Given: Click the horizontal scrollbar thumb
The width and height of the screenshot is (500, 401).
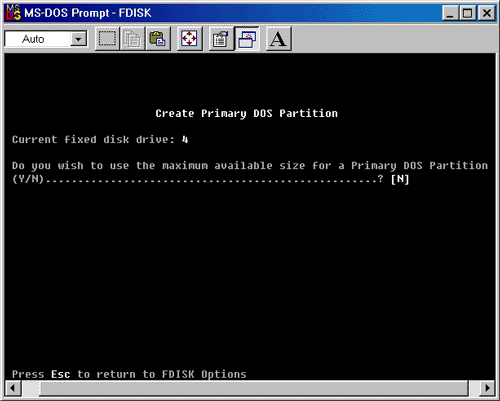Looking at the screenshot, I should pyautogui.click(x=254, y=388).
